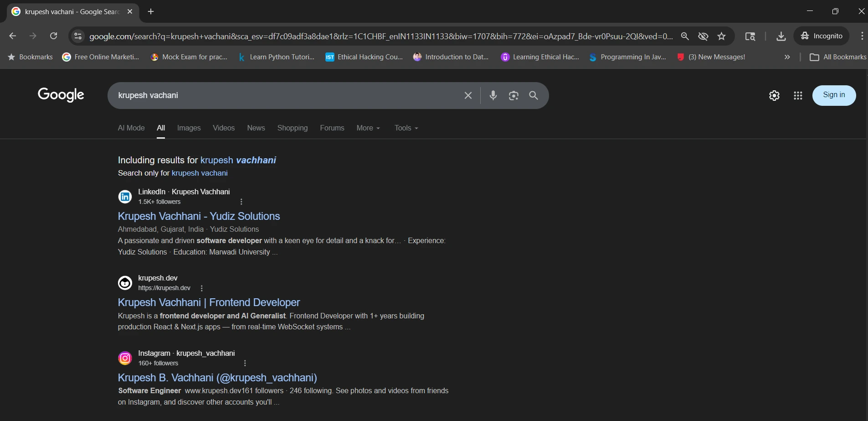Screen dimensions: 868x421
Task: Click the krupesh.dev site favicon
Action: (x=125, y=283)
